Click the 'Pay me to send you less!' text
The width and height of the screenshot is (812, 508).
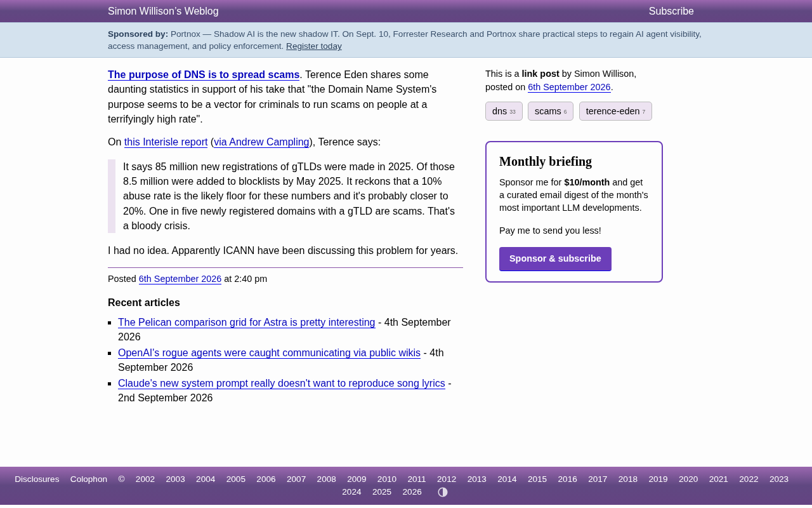550,231
